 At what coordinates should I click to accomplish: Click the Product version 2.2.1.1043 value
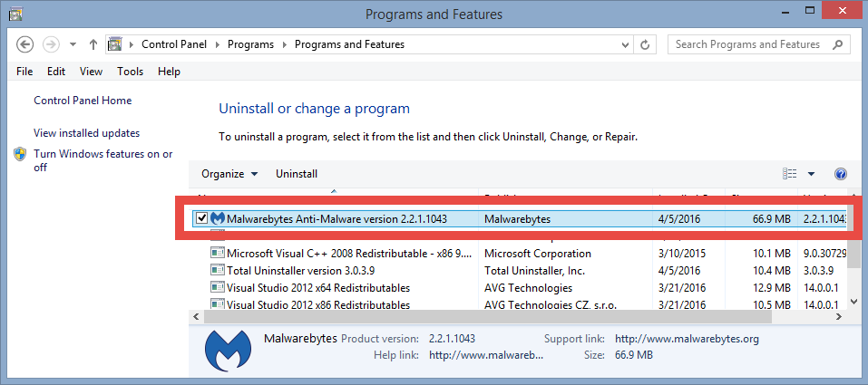pos(452,339)
